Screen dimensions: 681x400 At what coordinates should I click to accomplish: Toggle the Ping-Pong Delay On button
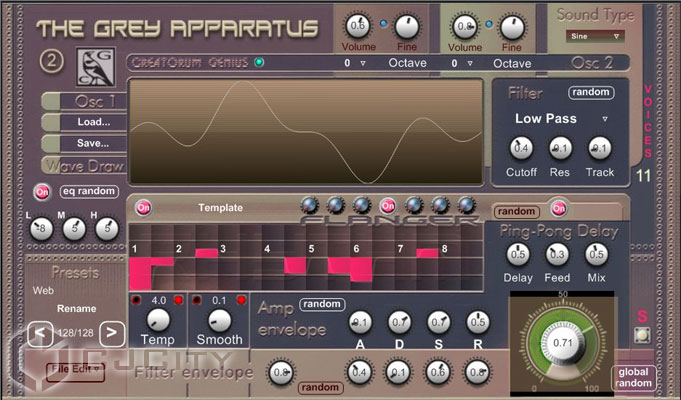click(559, 209)
